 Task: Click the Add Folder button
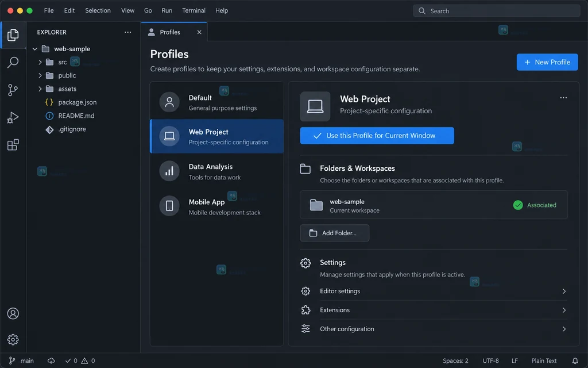(x=335, y=233)
